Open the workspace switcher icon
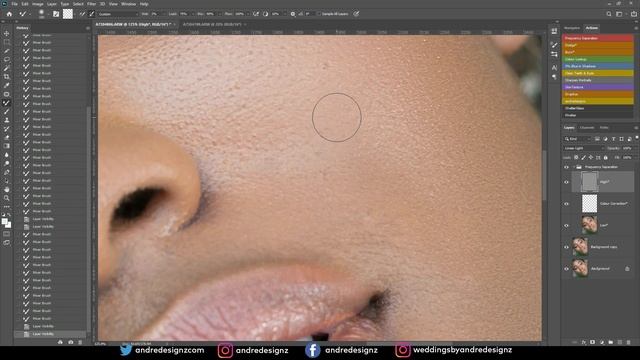The height and width of the screenshot is (360, 640). pos(619,14)
